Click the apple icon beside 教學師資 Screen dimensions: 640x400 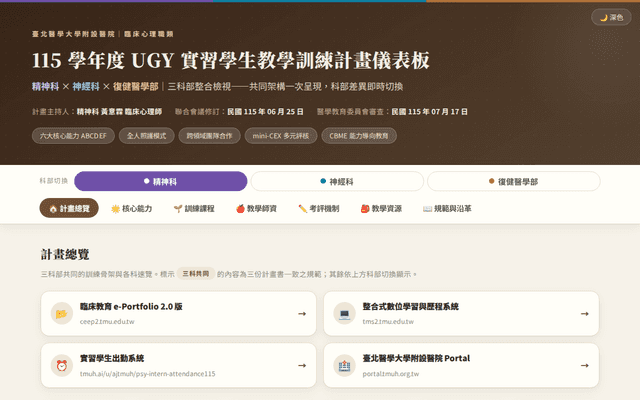point(240,209)
